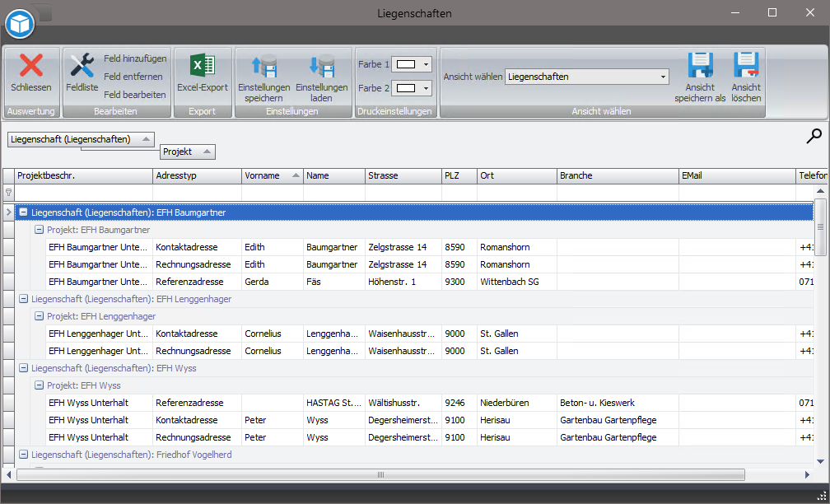Click Edith in Baumgartner Kontaktadresse row
The height and width of the screenshot is (504, 830).
pyautogui.click(x=272, y=247)
